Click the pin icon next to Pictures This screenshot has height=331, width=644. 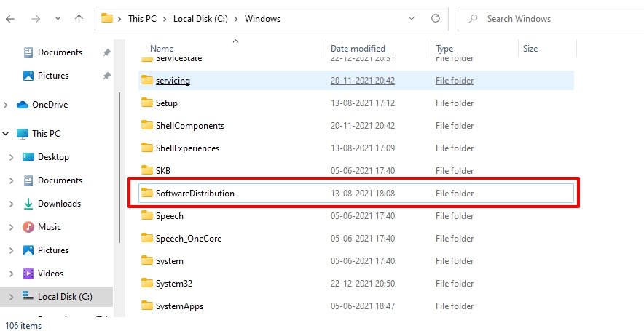(106, 76)
